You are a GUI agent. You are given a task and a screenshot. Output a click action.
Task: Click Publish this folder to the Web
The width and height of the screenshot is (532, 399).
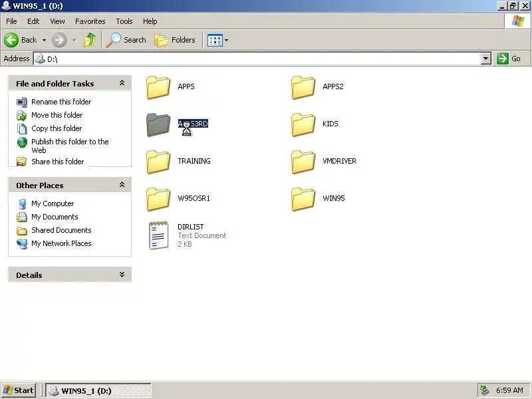tap(70, 146)
